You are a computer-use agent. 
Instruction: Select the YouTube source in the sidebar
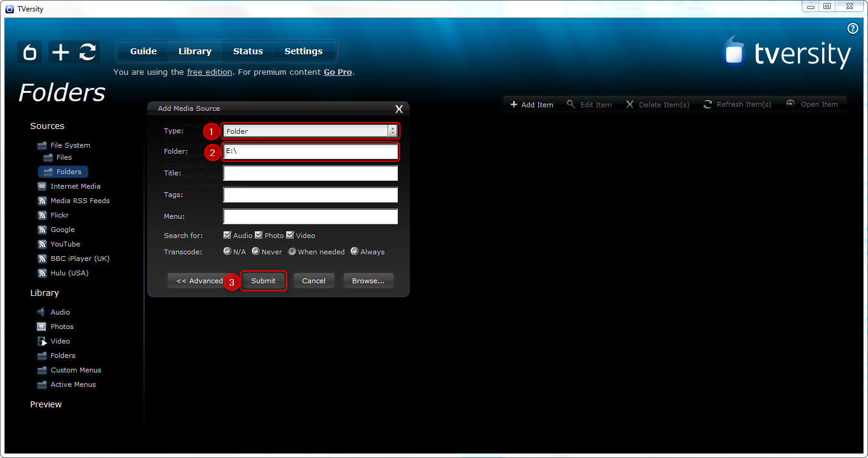click(x=64, y=243)
